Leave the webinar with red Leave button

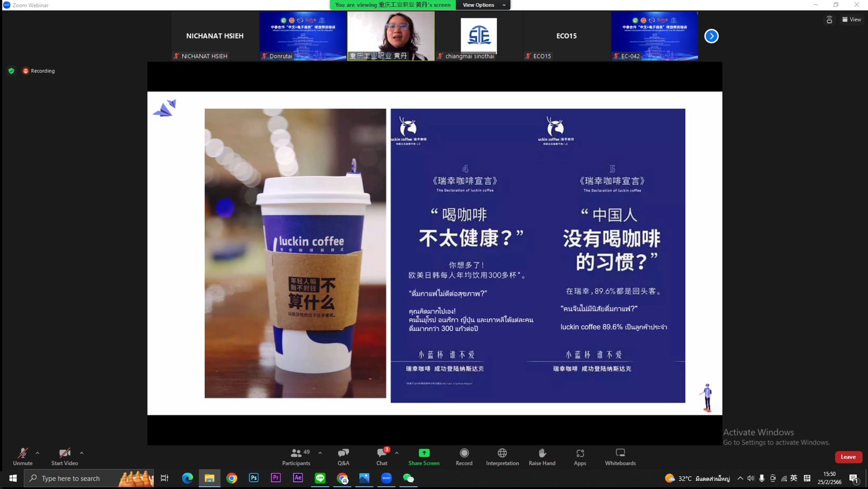(x=848, y=457)
